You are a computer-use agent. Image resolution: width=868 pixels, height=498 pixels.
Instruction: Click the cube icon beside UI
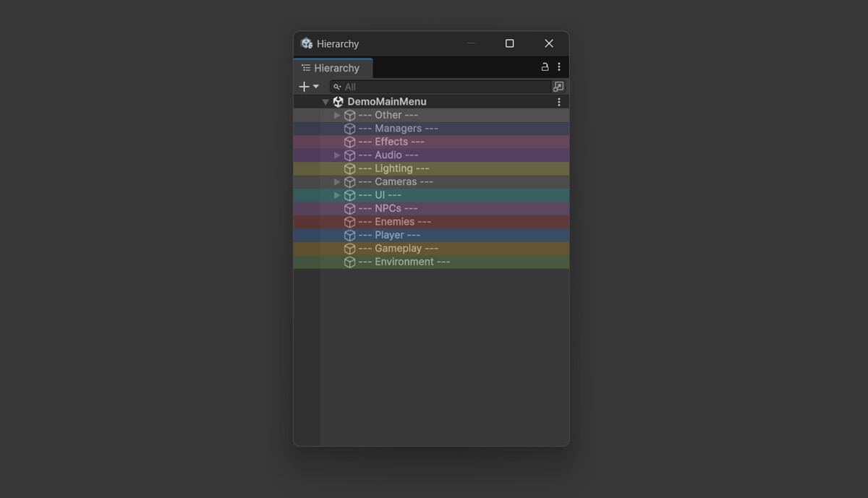pyautogui.click(x=349, y=195)
